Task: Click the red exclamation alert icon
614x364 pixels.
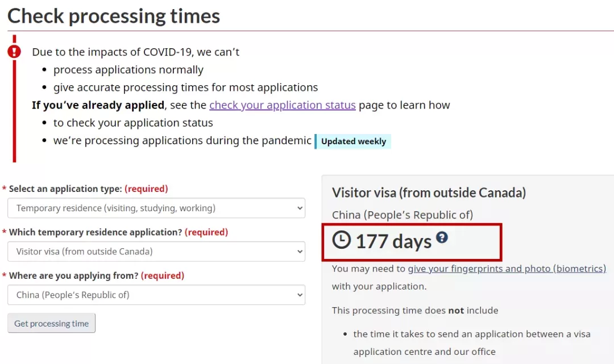Action: tap(14, 51)
